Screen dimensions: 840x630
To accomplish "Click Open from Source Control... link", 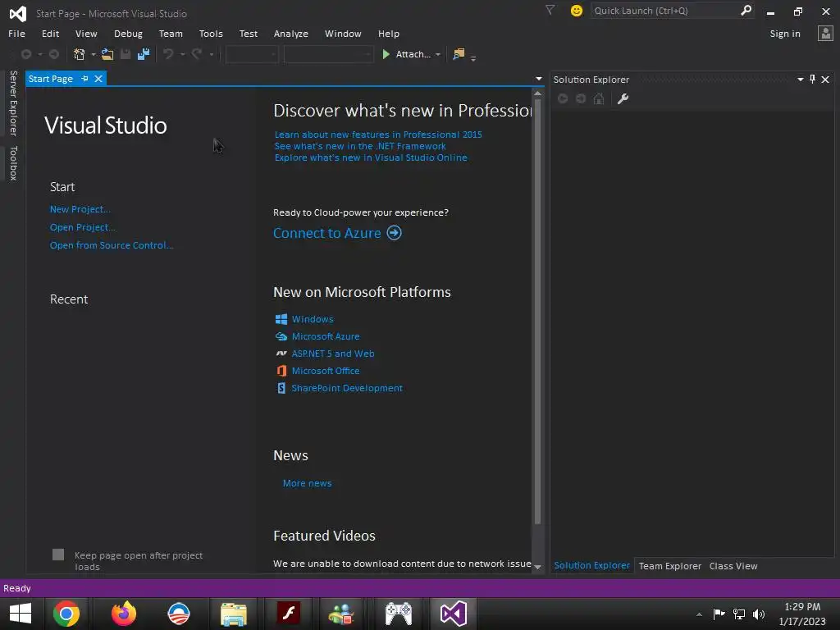I will pos(112,245).
